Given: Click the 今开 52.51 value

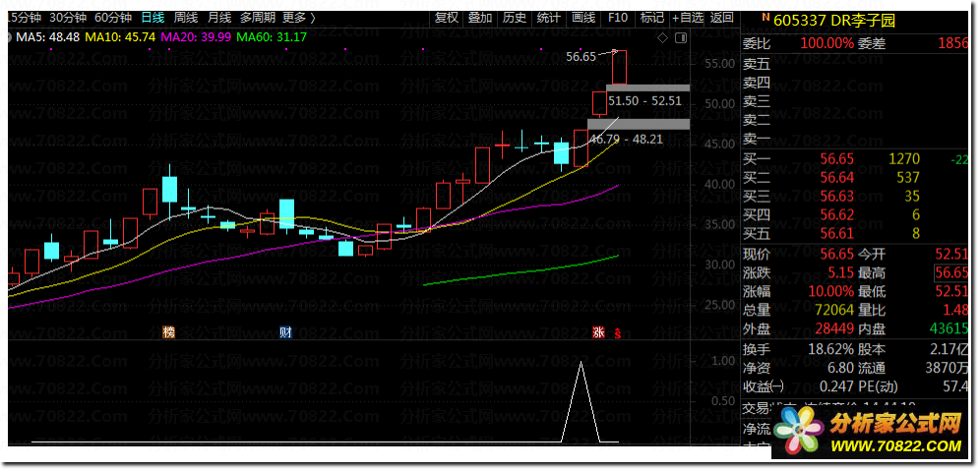Looking at the screenshot, I should (x=951, y=254).
